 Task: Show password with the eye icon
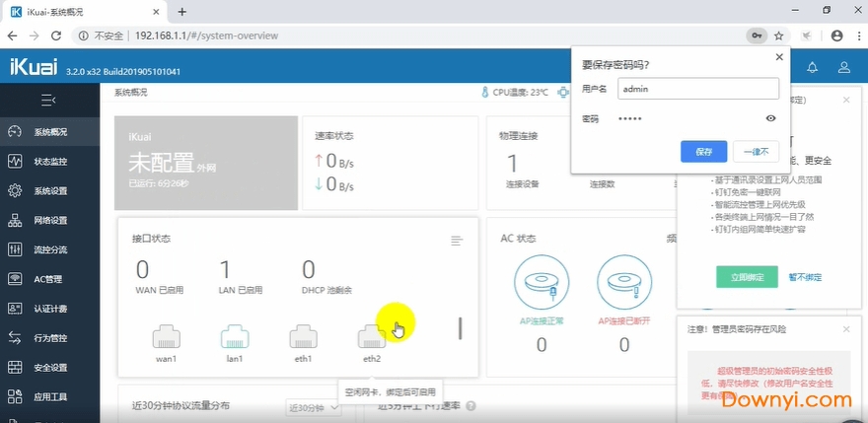[770, 118]
